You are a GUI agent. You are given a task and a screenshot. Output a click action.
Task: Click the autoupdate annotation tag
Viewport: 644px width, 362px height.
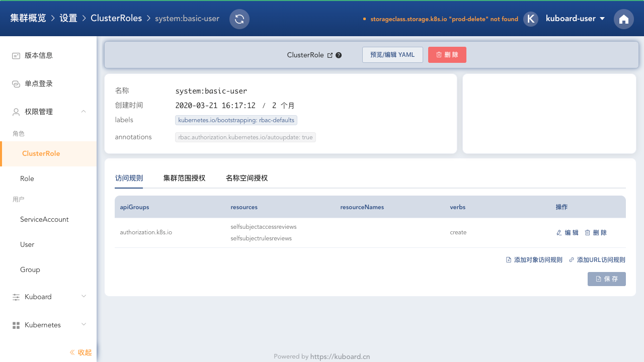(246, 137)
